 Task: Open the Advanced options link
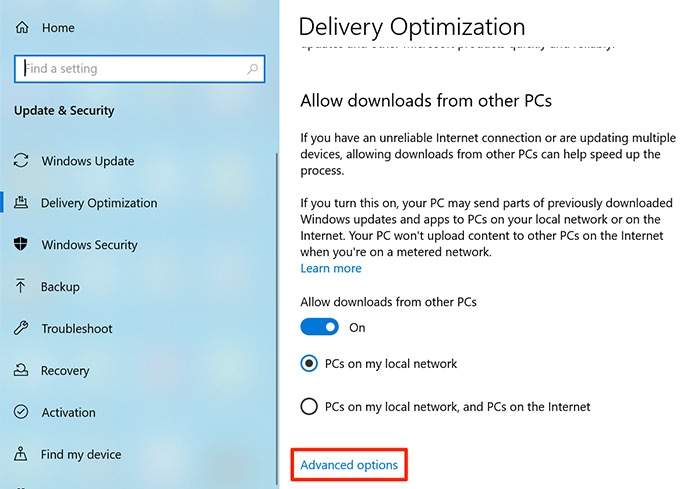(x=349, y=465)
